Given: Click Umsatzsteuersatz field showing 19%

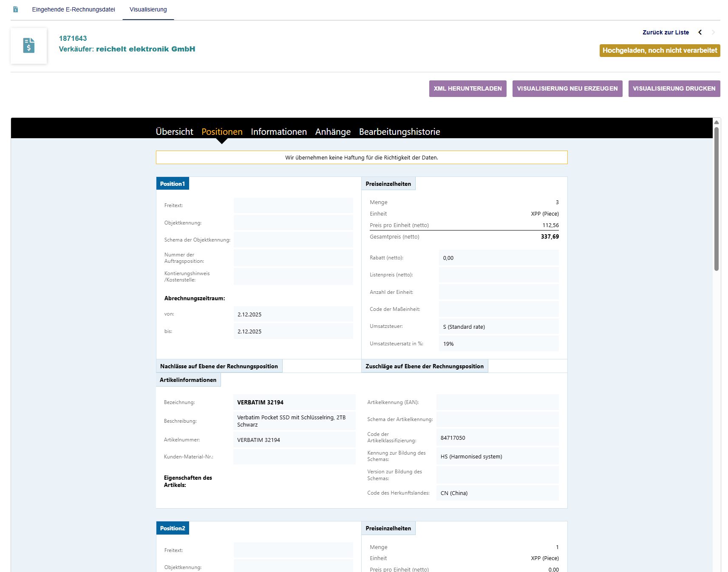Looking at the screenshot, I should 499,344.
